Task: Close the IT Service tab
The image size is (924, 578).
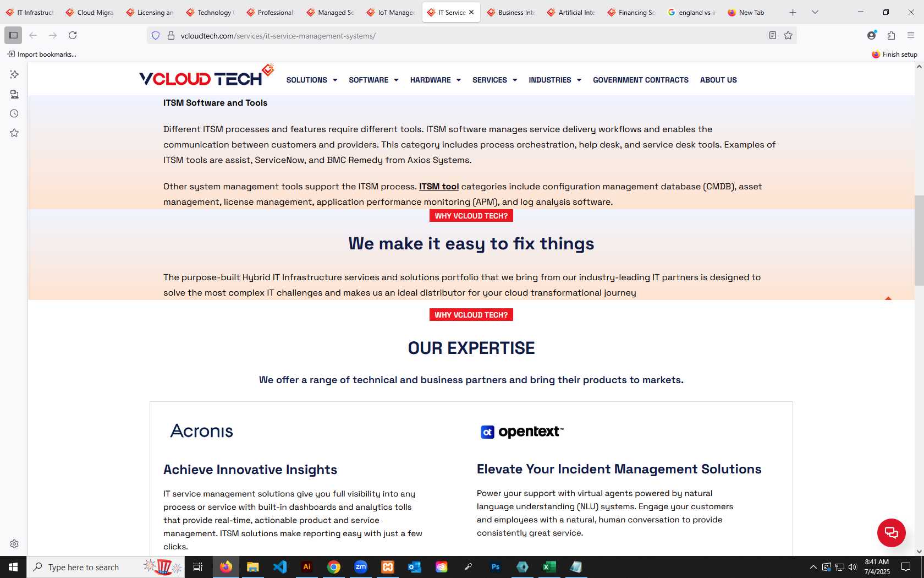Action: [471, 12]
